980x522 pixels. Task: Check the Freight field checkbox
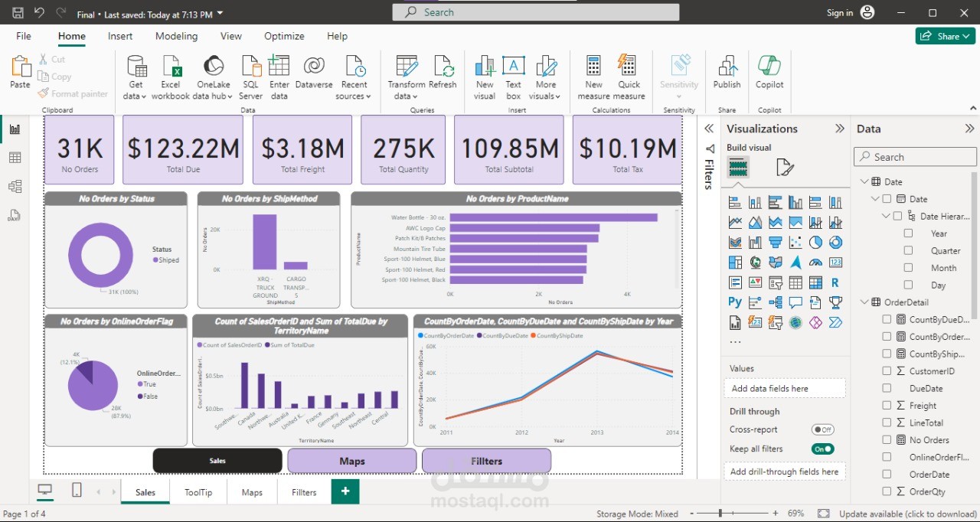pos(887,406)
